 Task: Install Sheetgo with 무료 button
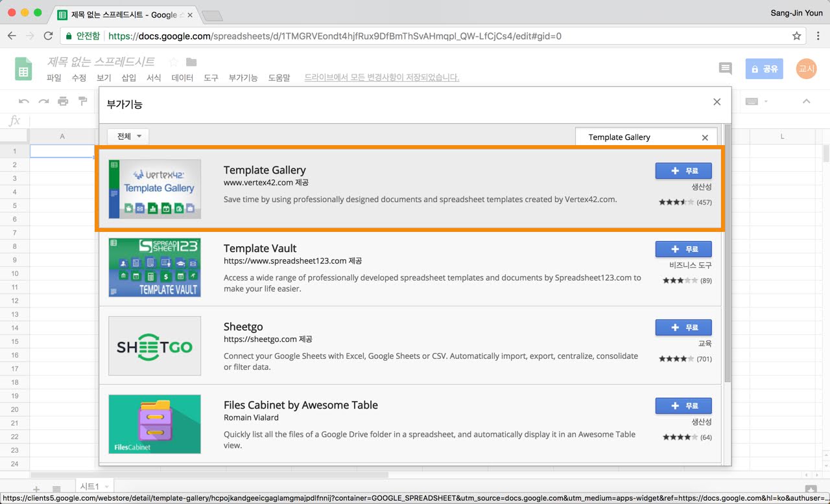pos(683,327)
